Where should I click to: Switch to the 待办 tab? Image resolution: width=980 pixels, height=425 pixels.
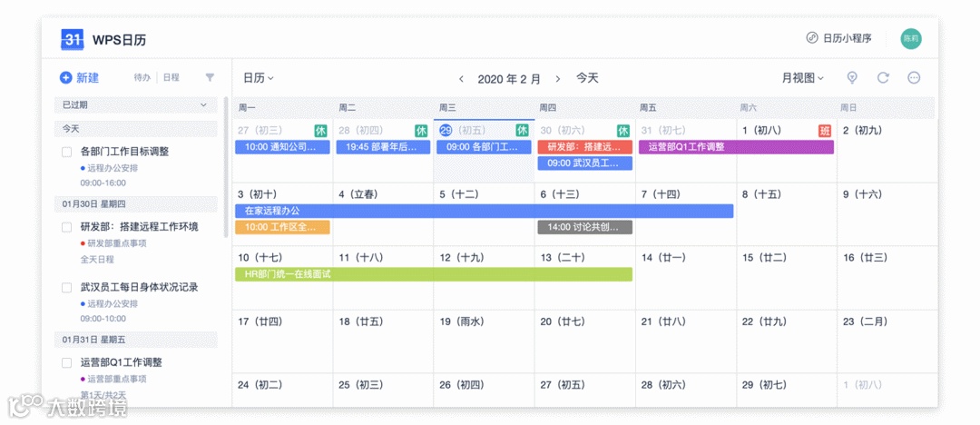point(142,78)
